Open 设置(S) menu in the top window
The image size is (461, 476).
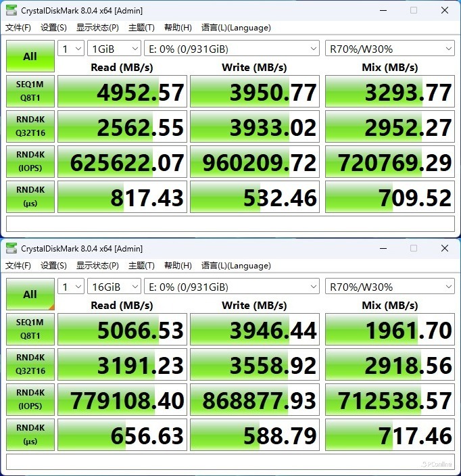(53, 28)
